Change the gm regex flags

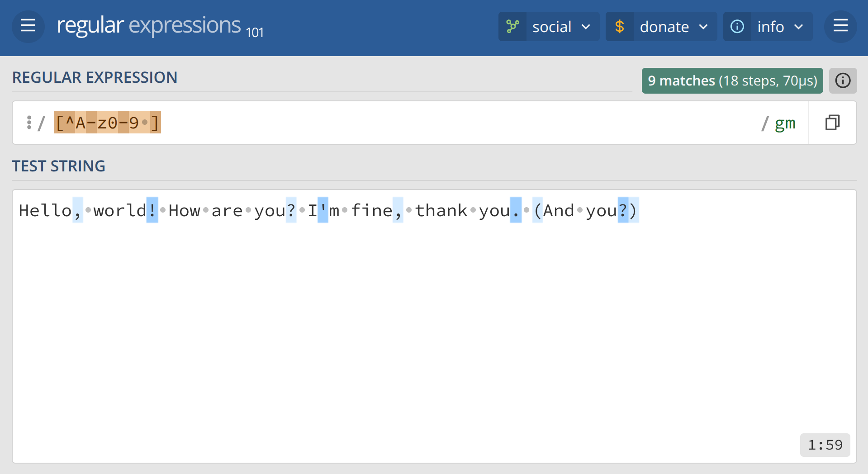785,123
